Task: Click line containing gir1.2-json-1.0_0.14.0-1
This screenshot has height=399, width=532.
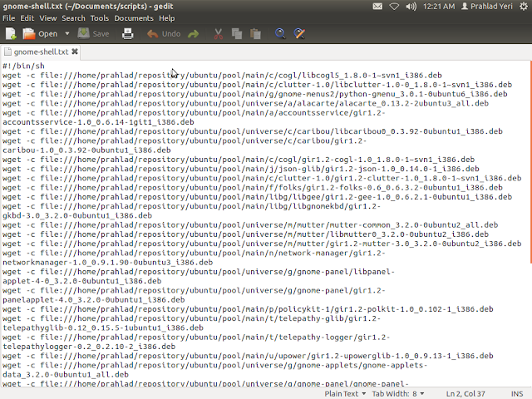Action: pos(240,169)
